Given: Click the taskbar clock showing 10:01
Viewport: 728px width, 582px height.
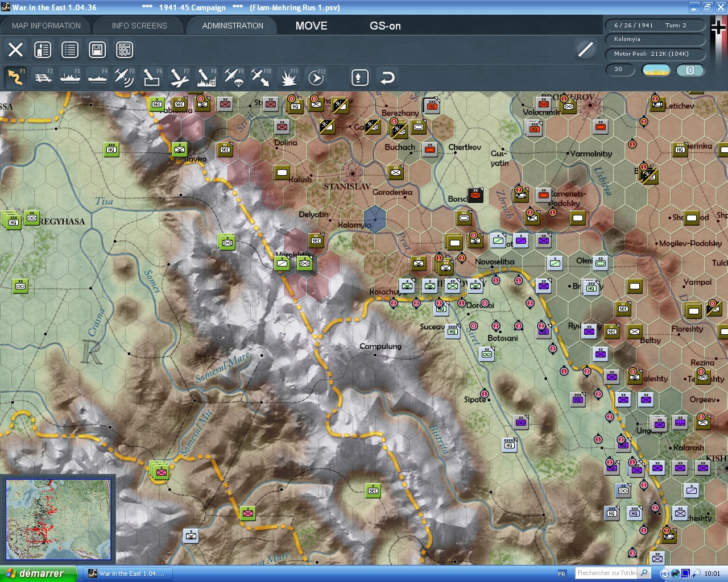Looking at the screenshot, I should pyautogui.click(x=712, y=573).
